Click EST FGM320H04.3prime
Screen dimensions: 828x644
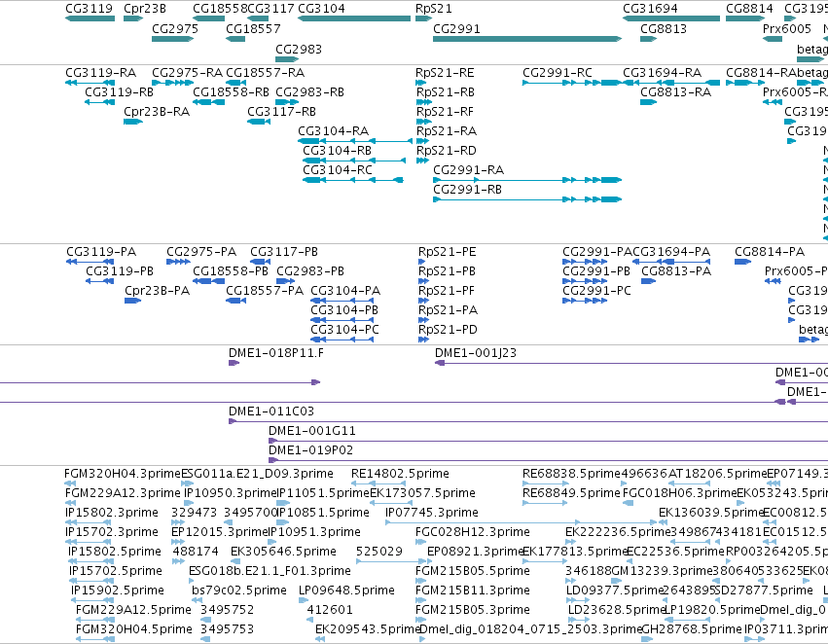[x=123, y=474]
